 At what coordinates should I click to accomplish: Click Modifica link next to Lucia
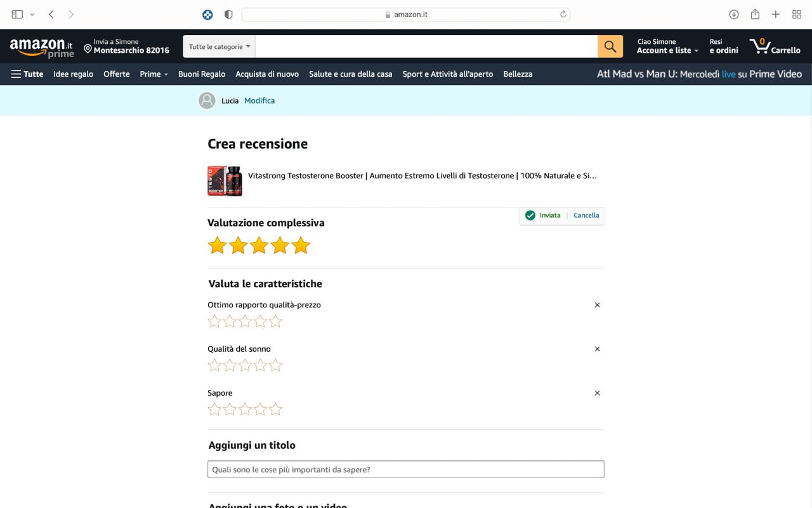(x=259, y=100)
